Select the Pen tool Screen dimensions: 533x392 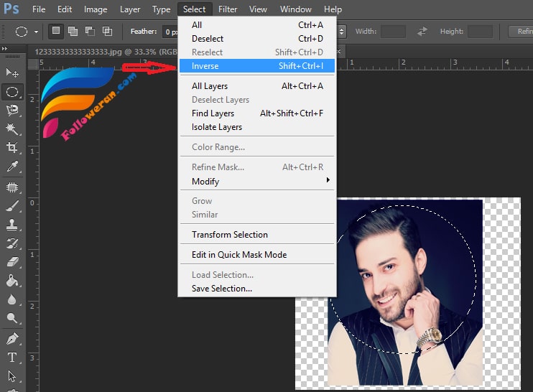[12, 338]
